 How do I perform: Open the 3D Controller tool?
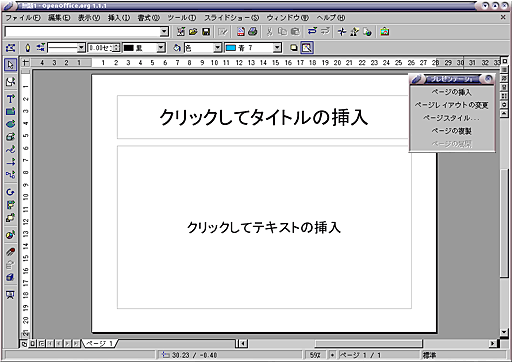coord(10,277)
